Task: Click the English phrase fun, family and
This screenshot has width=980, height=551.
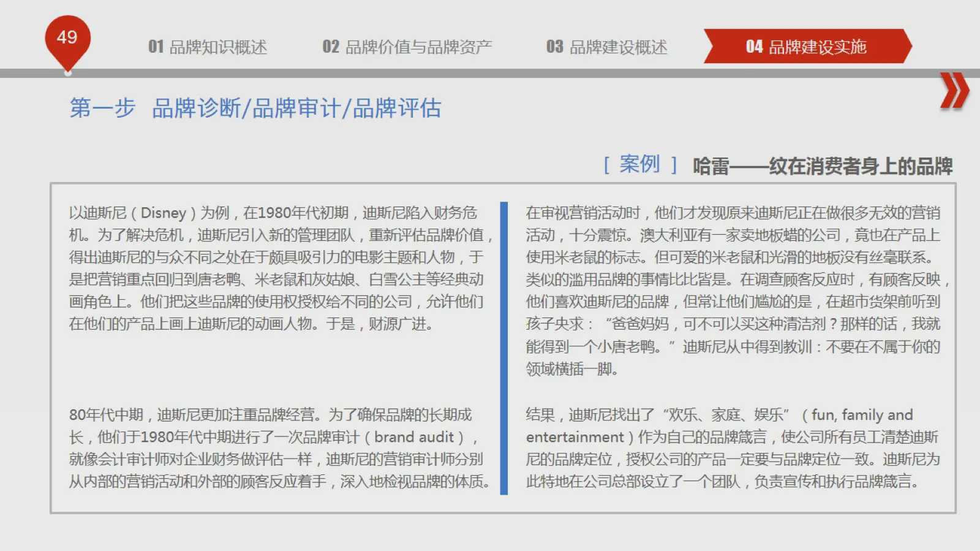Action: click(x=862, y=415)
